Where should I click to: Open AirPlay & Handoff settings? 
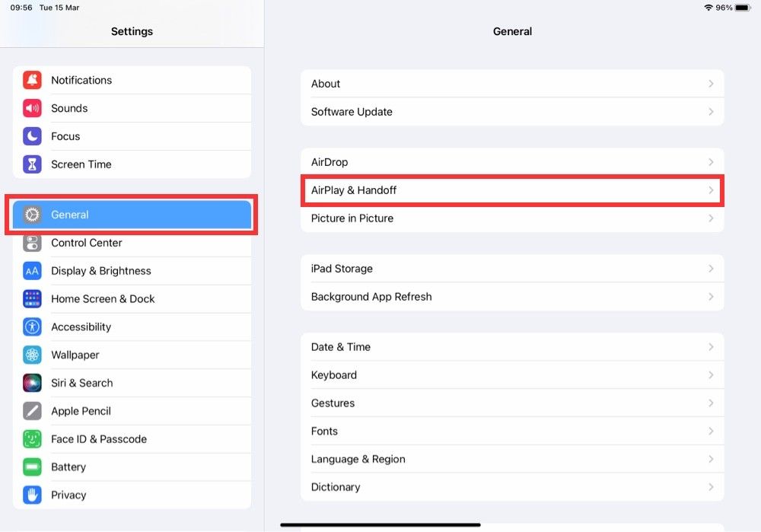click(x=512, y=190)
